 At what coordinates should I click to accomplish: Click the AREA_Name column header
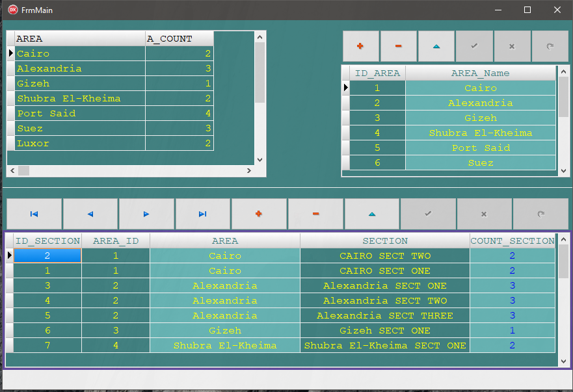[x=481, y=73]
